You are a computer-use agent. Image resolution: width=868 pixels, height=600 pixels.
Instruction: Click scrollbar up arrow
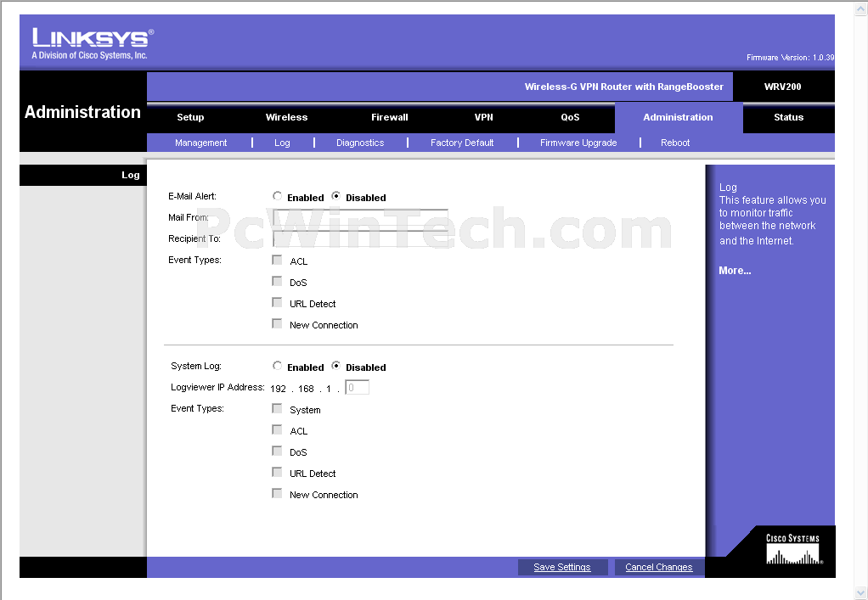(x=861, y=9)
